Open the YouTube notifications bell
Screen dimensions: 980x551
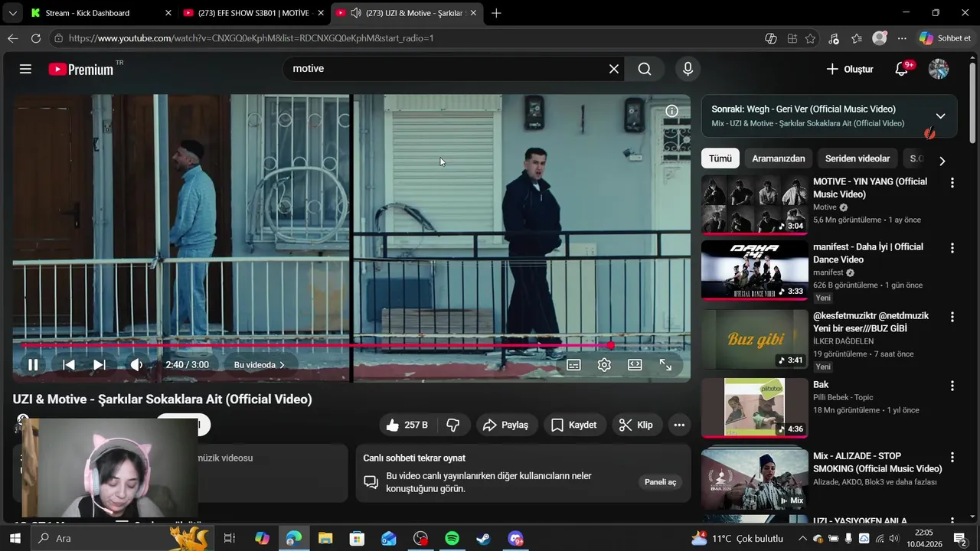(x=902, y=69)
